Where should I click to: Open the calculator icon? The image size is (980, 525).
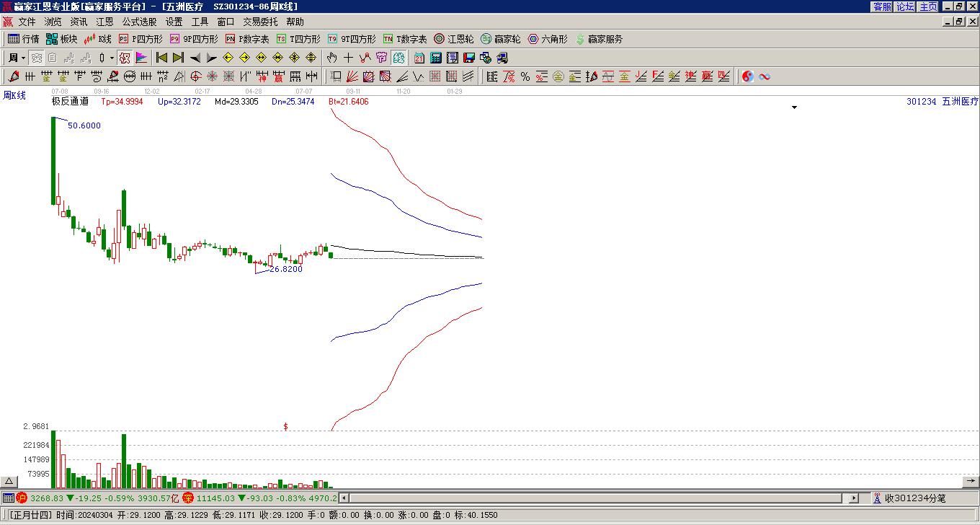click(x=436, y=58)
